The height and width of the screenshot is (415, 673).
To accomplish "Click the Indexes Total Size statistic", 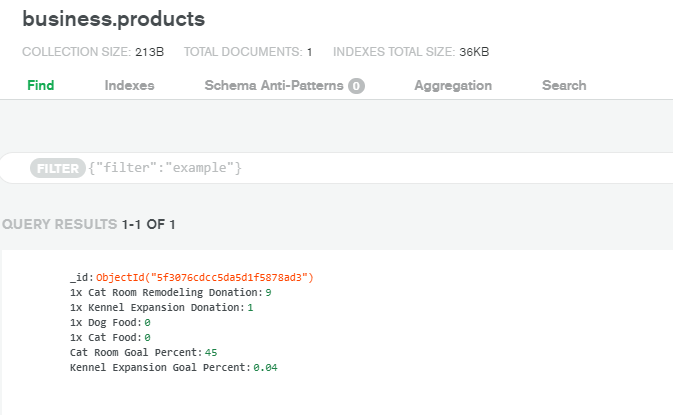I will (410, 52).
